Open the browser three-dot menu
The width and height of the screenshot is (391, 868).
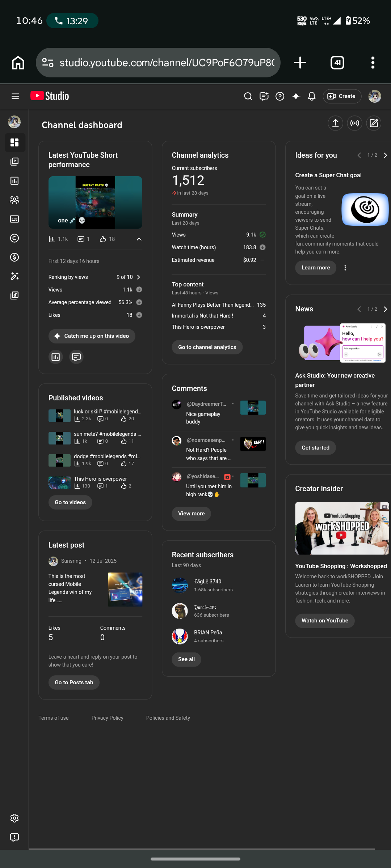[x=373, y=63]
